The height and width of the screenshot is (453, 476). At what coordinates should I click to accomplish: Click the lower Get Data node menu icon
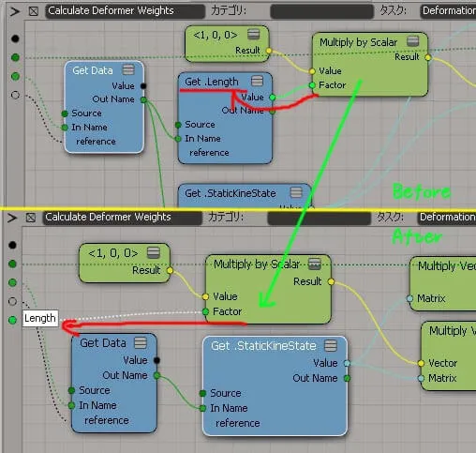(141, 343)
